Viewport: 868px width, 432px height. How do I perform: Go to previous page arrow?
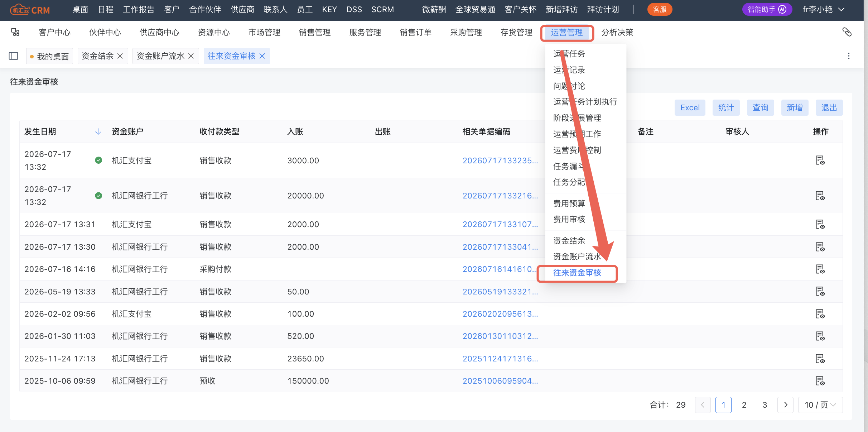(703, 405)
